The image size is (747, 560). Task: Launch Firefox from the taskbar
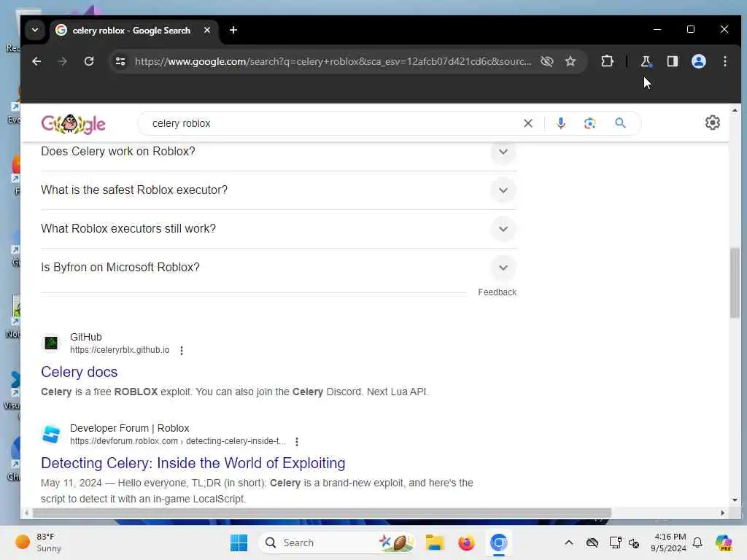pos(466,542)
